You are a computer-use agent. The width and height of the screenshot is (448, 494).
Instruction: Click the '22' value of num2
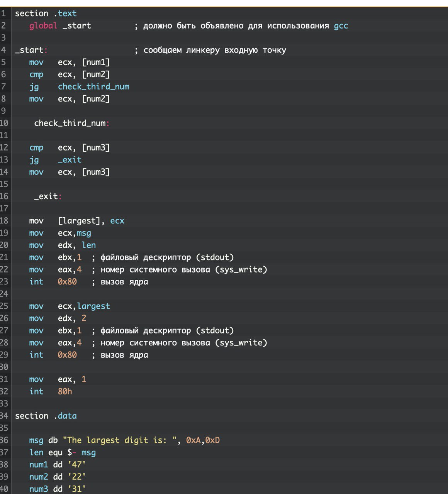pos(77,477)
